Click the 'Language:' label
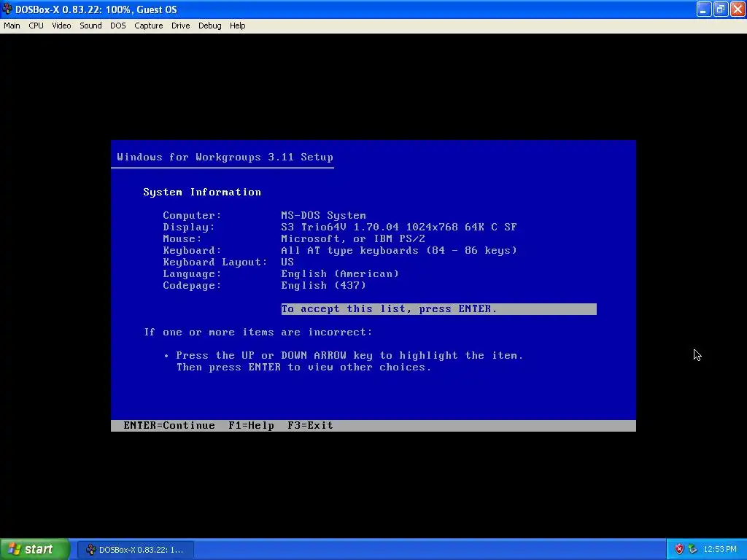Screen dimensions: 747x560 (x=192, y=274)
